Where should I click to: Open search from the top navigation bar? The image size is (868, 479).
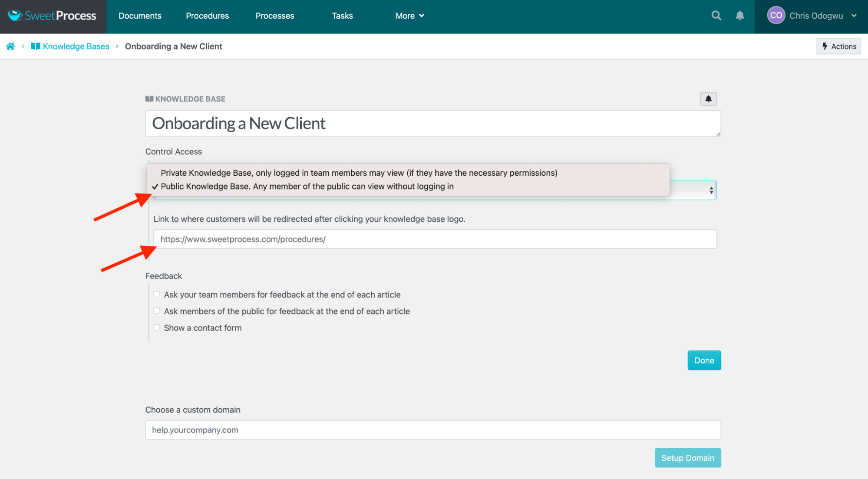[716, 16]
